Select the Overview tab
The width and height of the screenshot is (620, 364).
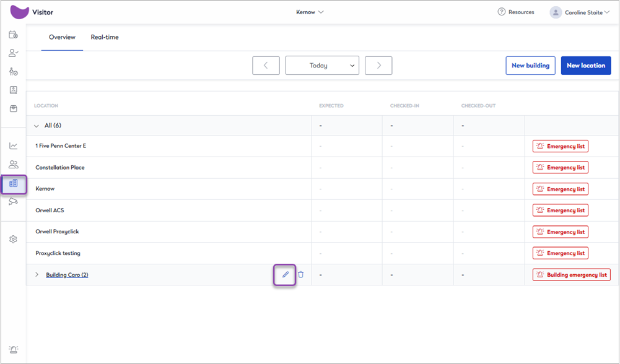tap(62, 37)
